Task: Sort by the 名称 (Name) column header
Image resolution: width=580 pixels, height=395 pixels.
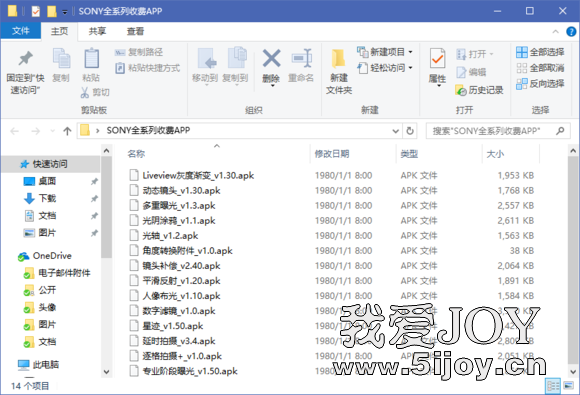Action: 136,154
